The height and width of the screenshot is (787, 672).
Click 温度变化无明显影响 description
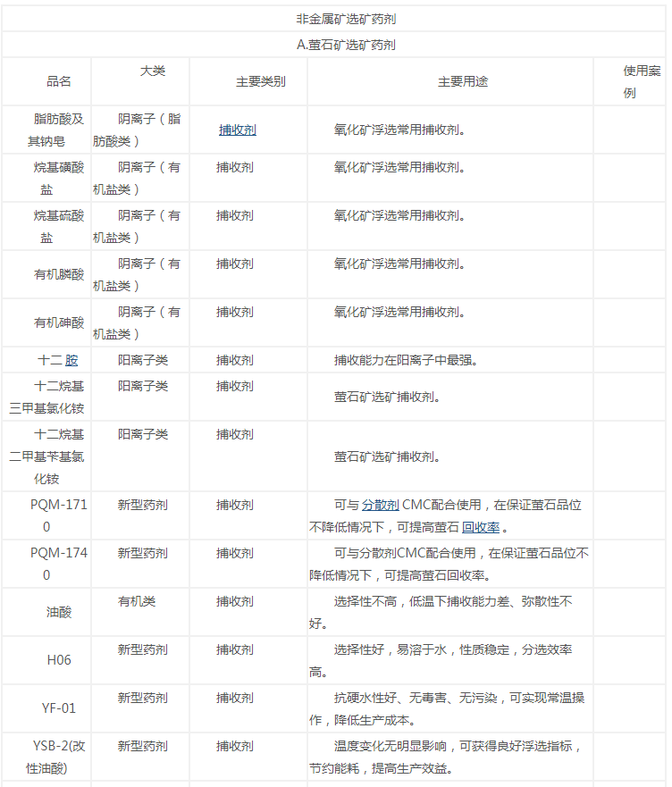[x=446, y=757]
